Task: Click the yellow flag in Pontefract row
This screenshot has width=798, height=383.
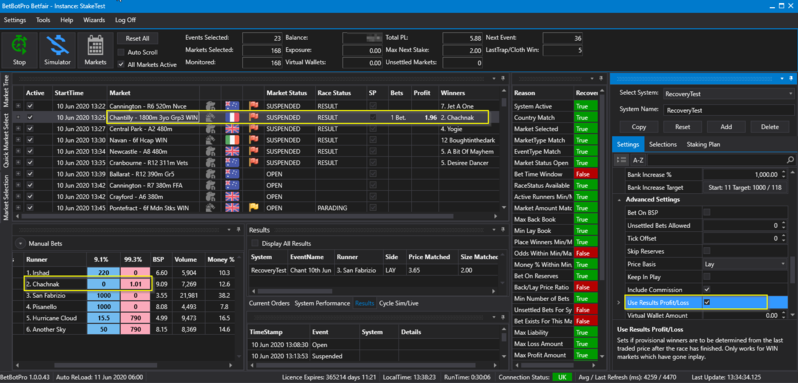Action: click(253, 208)
